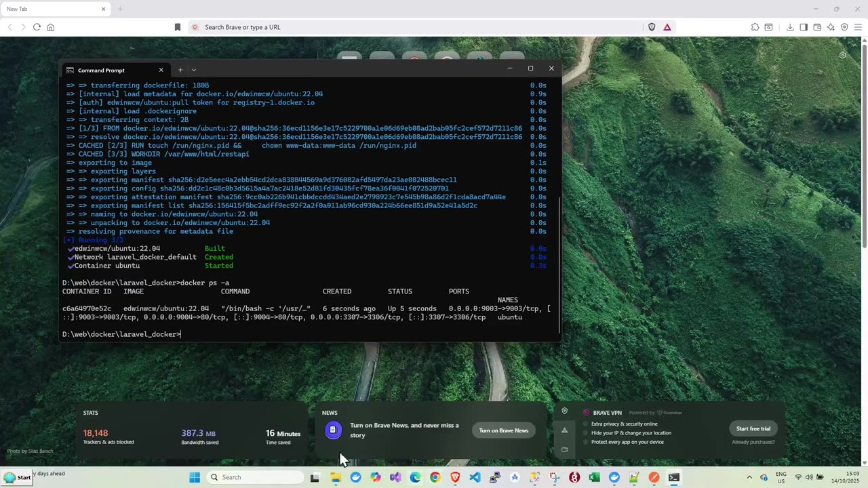Viewport: 868px width, 488px height.
Task: Show hidden system tray icons chevron
Action: [749, 477]
